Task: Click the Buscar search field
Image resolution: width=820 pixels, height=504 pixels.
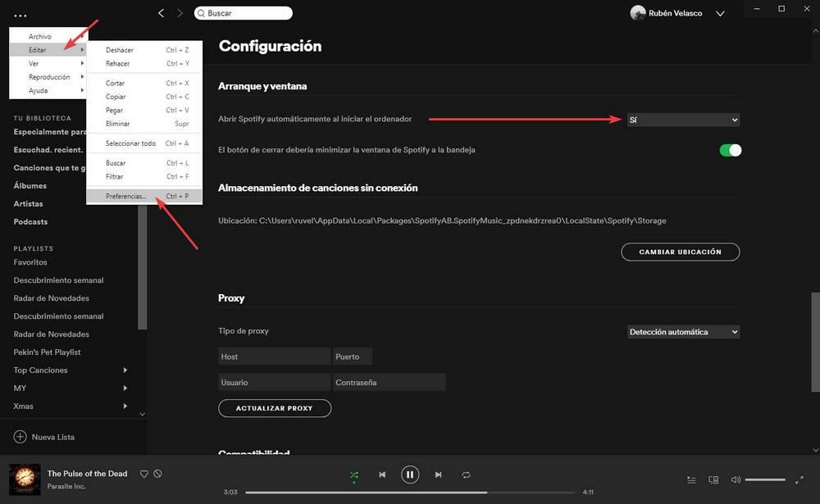Action: click(243, 12)
